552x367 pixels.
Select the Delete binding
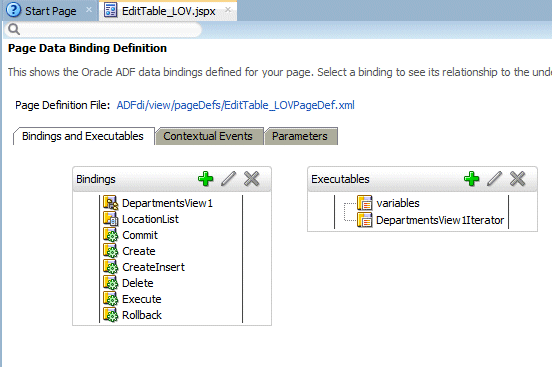point(138,283)
